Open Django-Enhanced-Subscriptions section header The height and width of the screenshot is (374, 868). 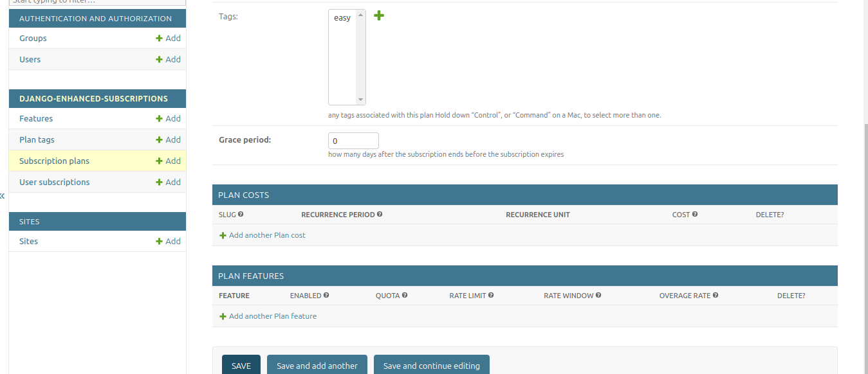pos(93,99)
